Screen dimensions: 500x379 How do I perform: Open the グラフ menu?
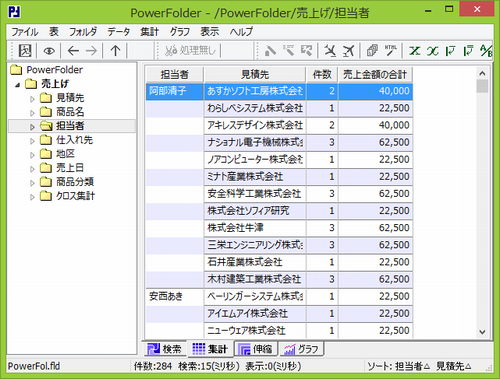pyautogui.click(x=180, y=32)
